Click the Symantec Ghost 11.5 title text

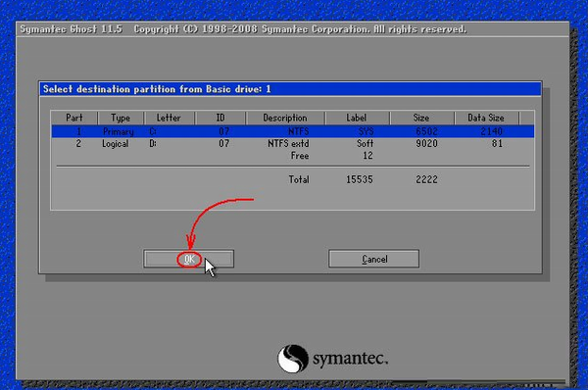coord(72,29)
